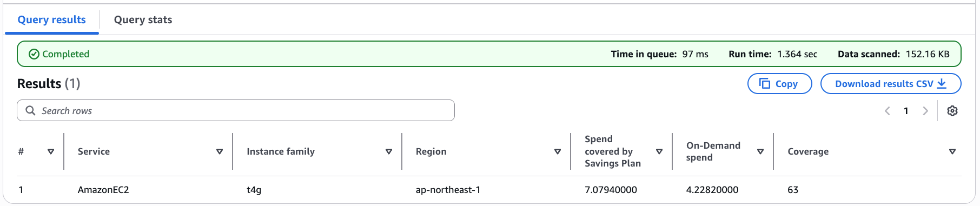Open the row number column dropdown arrow
Image resolution: width=980 pixels, height=206 pixels.
tap(51, 152)
